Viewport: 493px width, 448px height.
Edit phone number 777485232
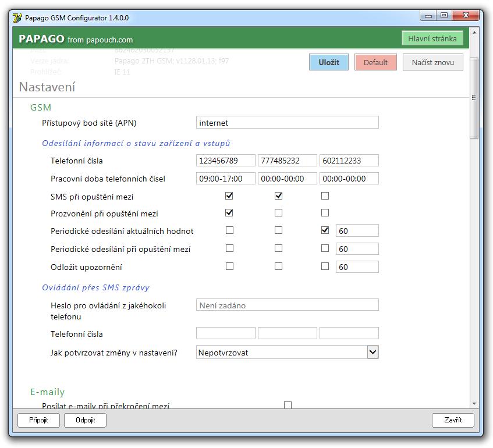287,161
